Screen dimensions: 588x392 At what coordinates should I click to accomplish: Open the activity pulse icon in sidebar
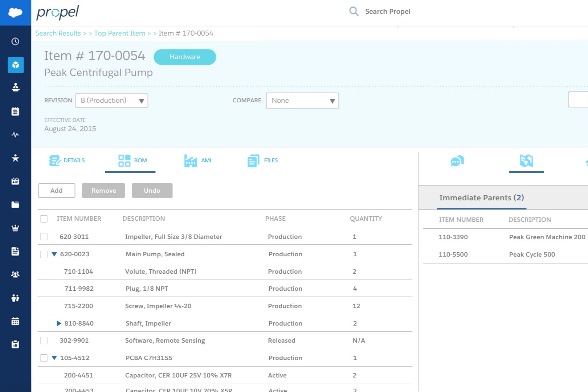(x=15, y=135)
